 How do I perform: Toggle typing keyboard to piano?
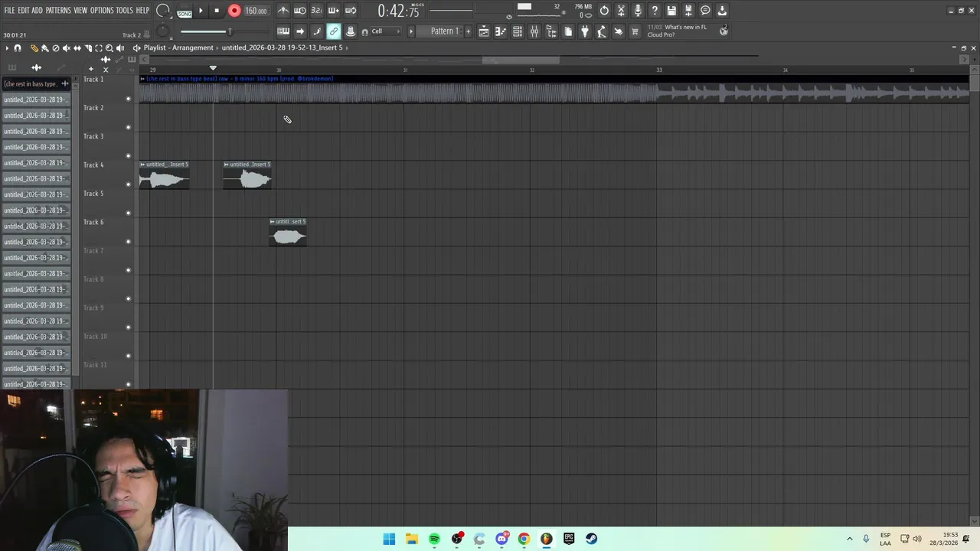pyautogui.click(x=283, y=31)
